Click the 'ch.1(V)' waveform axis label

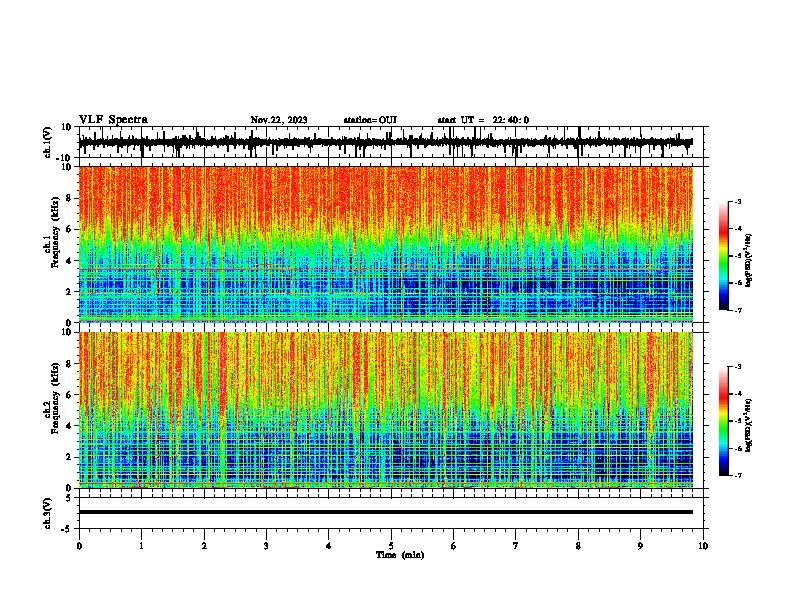click(48, 142)
